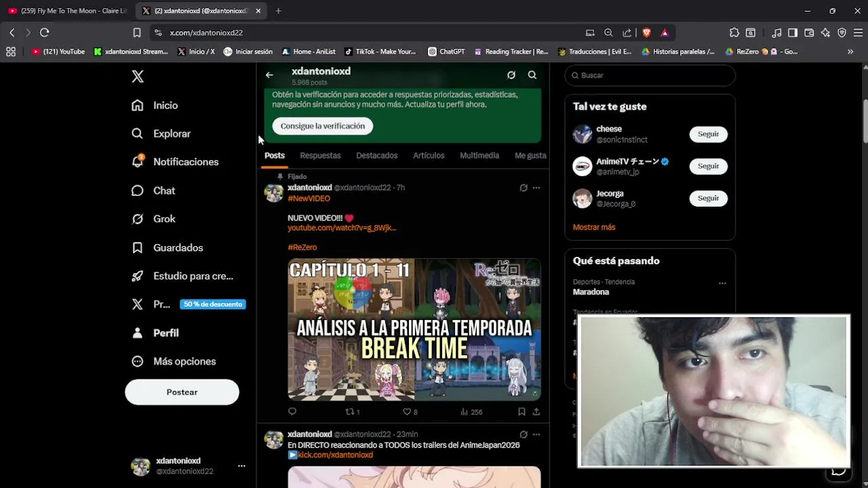Click Mostrar más under Tal vez te guste
This screenshot has width=868, height=488.
point(594,227)
